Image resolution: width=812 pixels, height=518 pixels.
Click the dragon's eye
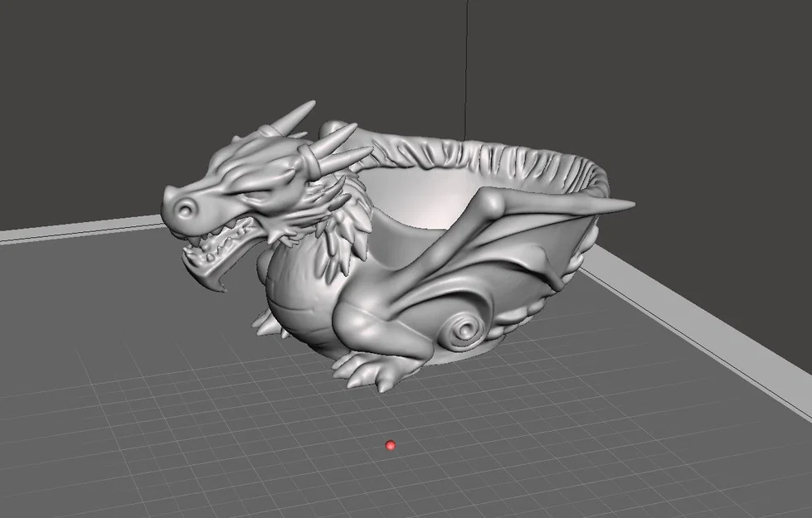click(249, 192)
